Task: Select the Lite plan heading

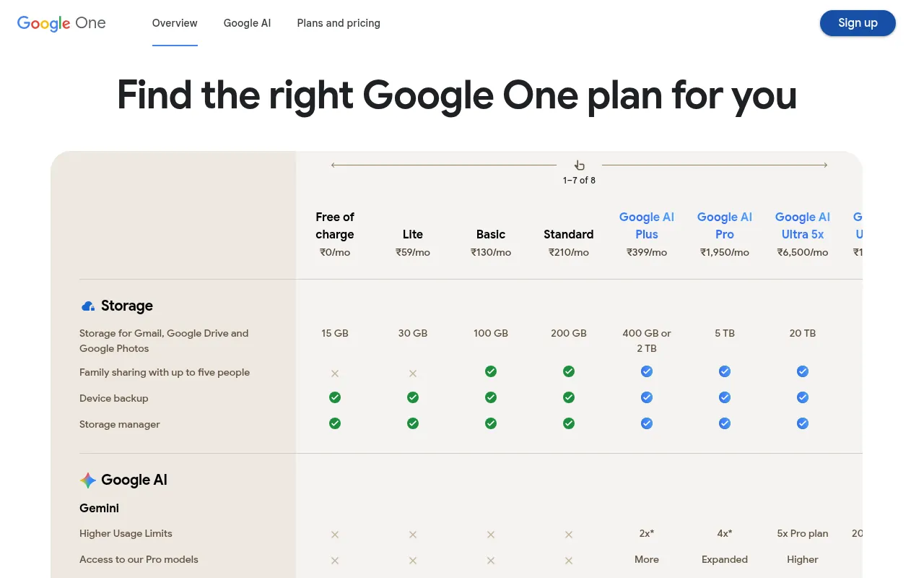Action: pyautogui.click(x=413, y=234)
